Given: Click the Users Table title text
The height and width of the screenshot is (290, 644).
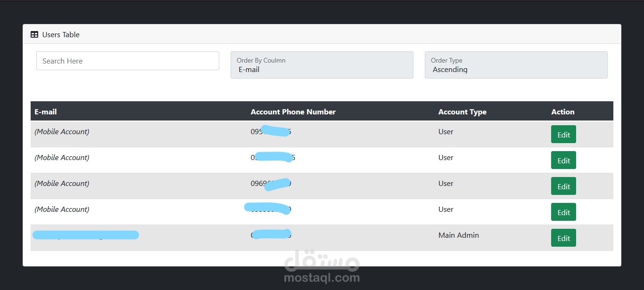Looking at the screenshot, I should 61,34.
